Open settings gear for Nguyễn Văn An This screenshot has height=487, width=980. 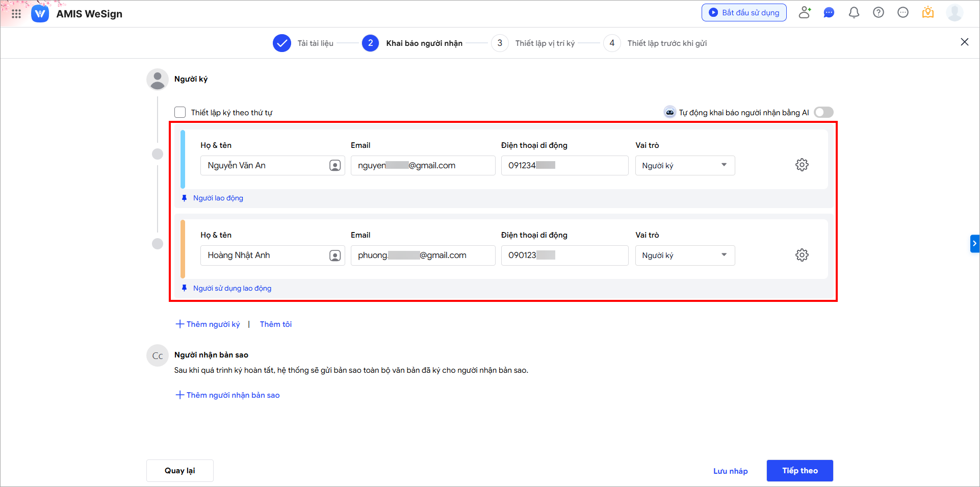tap(802, 165)
